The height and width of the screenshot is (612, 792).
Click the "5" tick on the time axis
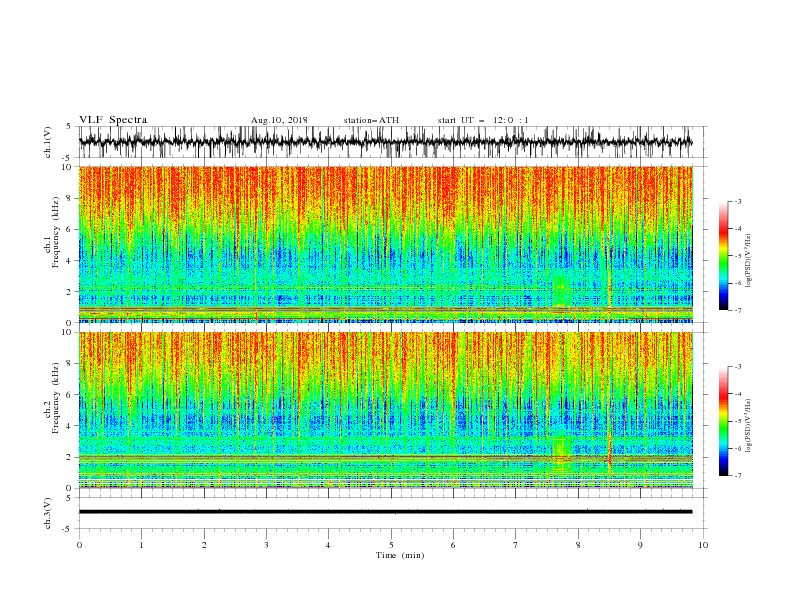391,545
